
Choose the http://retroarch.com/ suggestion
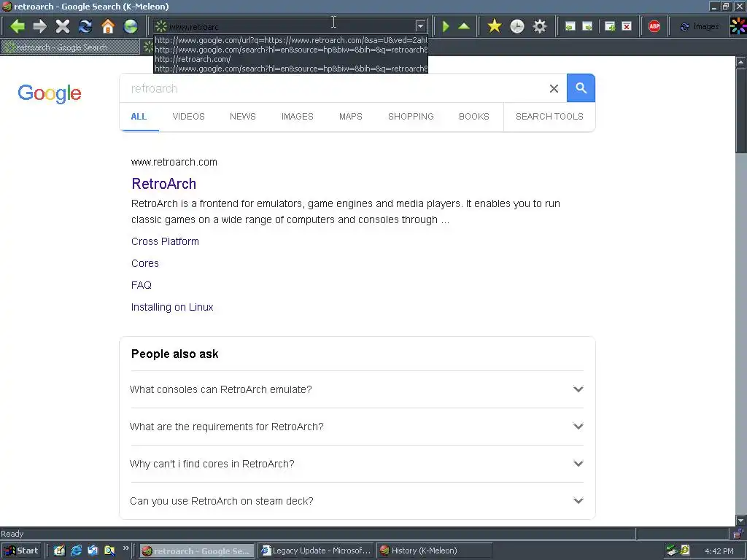pos(290,59)
